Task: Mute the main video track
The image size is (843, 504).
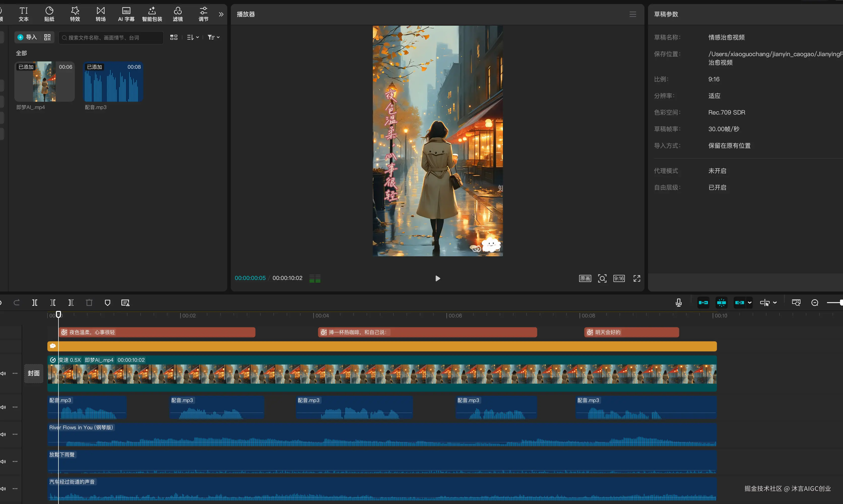Action: tap(3, 373)
